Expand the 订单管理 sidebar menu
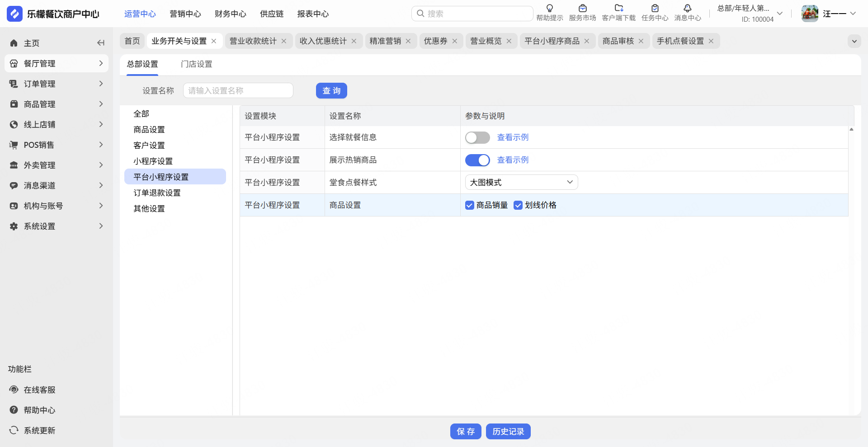 pos(57,84)
